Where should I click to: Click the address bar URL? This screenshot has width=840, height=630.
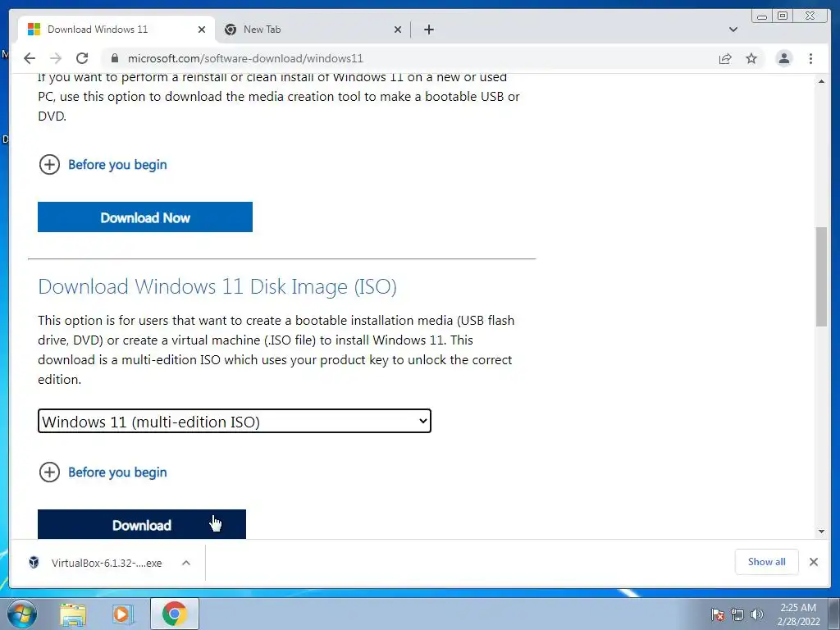(245, 58)
